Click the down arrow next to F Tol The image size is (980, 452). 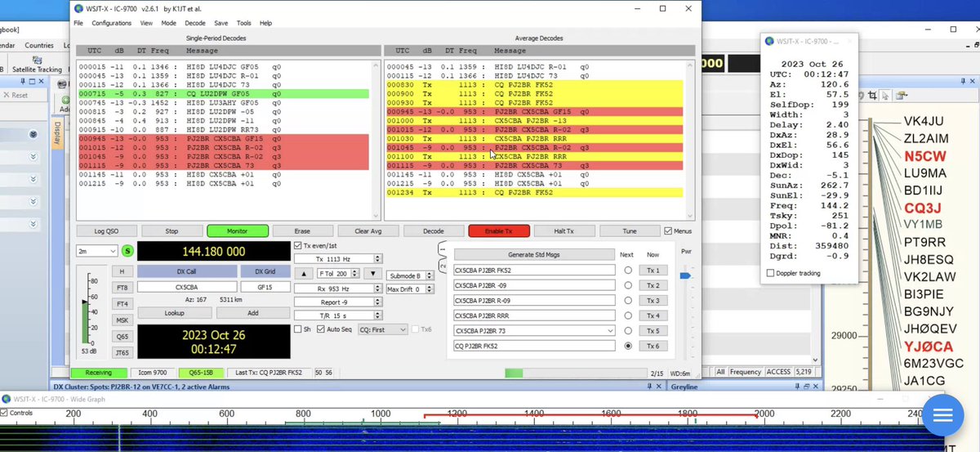click(373, 273)
